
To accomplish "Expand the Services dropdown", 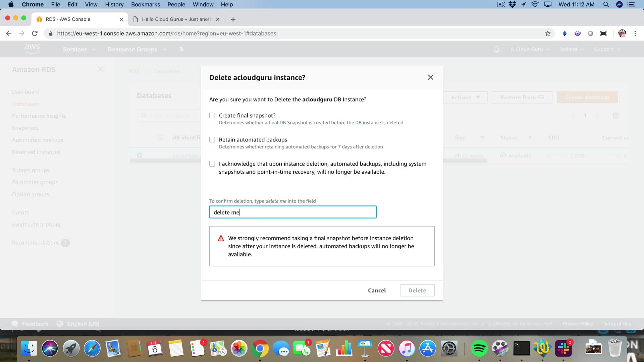I will tap(79, 49).
